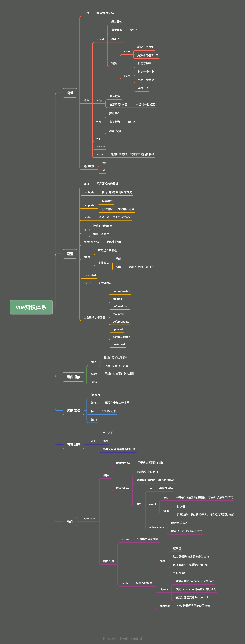Click the mounted hook
245x644 pixels.
[x=118, y=314]
